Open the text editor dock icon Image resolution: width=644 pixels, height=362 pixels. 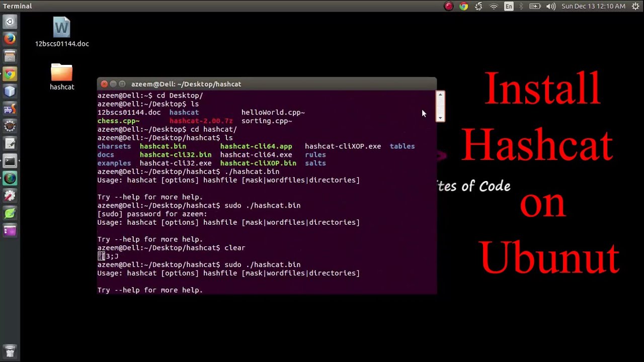(10, 144)
